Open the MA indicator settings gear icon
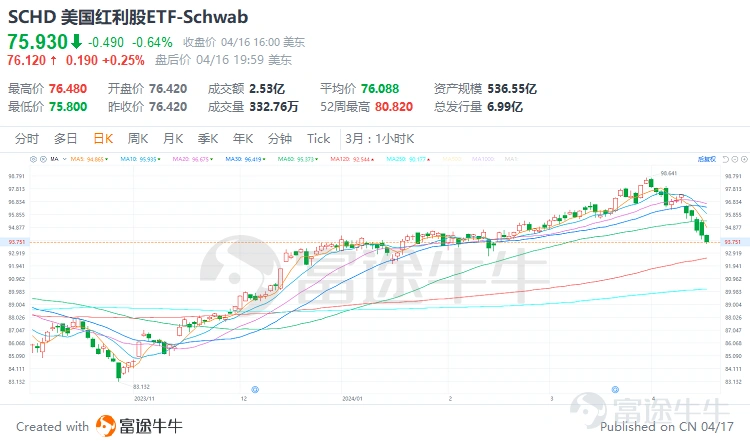 pyautogui.click(x=33, y=159)
